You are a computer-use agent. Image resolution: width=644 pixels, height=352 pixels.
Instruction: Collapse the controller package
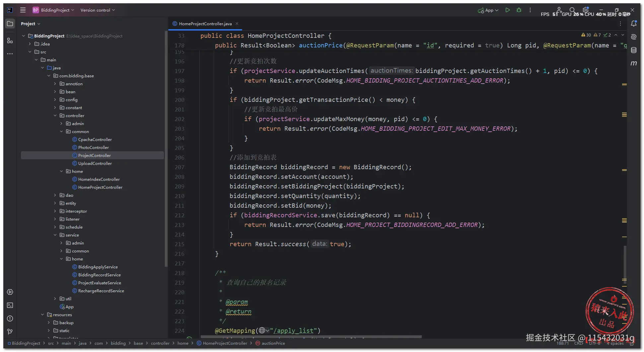click(55, 115)
